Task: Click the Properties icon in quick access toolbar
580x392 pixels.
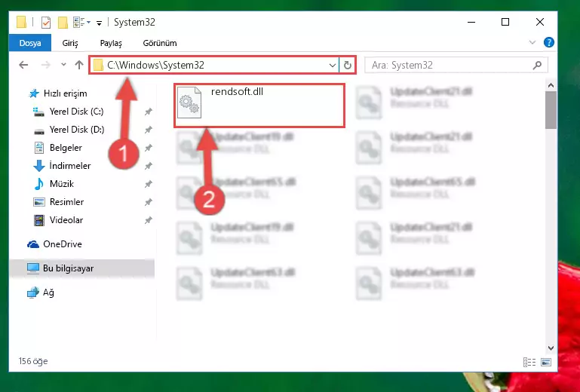Action: 46,23
